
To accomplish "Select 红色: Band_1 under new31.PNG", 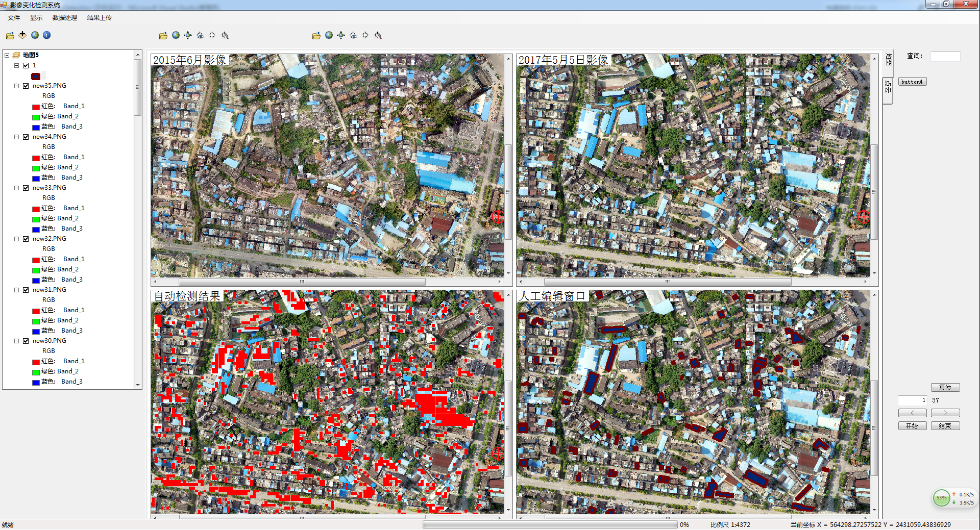I will (63, 310).
